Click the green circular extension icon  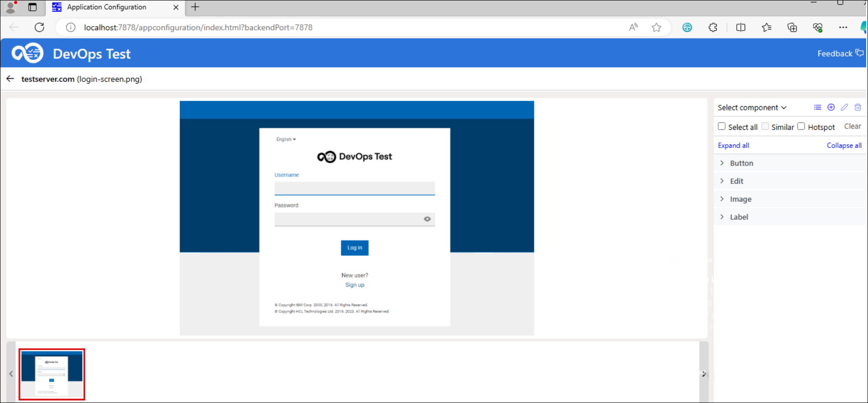click(x=687, y=27)
